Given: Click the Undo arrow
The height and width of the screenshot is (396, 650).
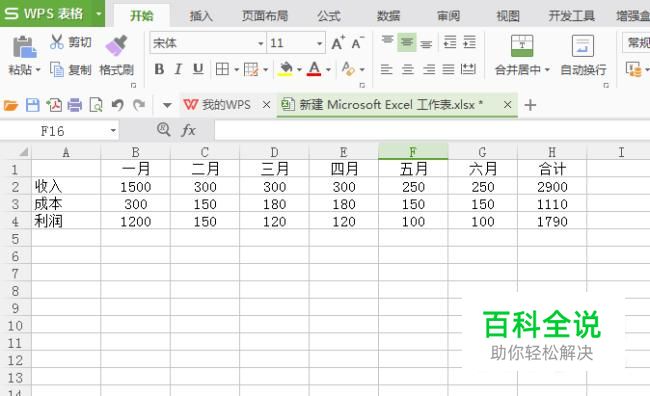Looking at the screenshot, I should tap(118, 105).
